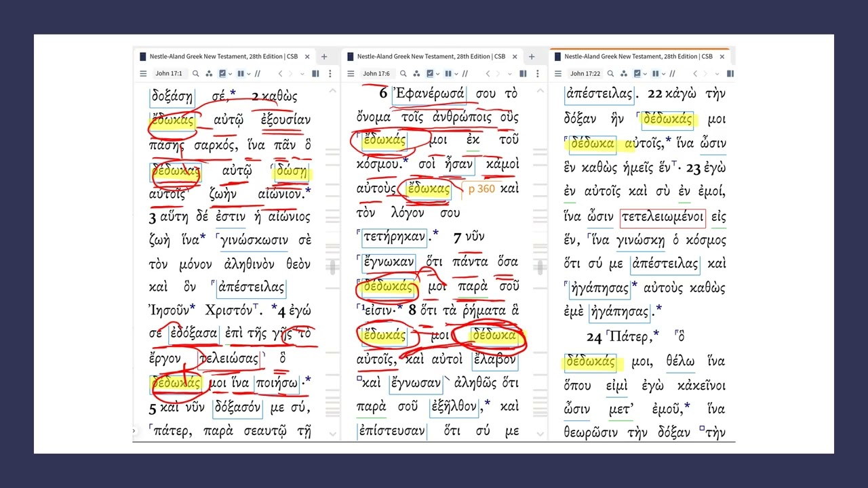Open search in John 17:6 pane
868x488 pixels.
pos(403,73)
